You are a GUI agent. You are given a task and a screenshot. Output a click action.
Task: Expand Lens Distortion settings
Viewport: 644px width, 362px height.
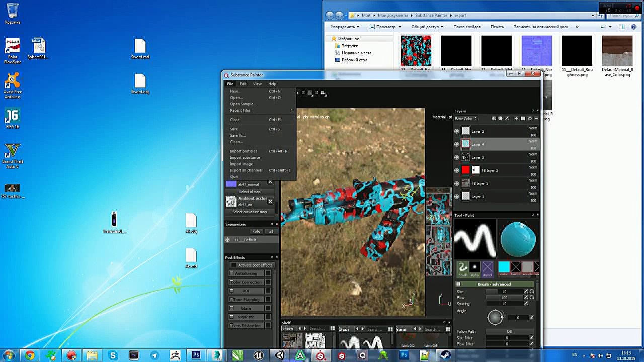[231, 326]
